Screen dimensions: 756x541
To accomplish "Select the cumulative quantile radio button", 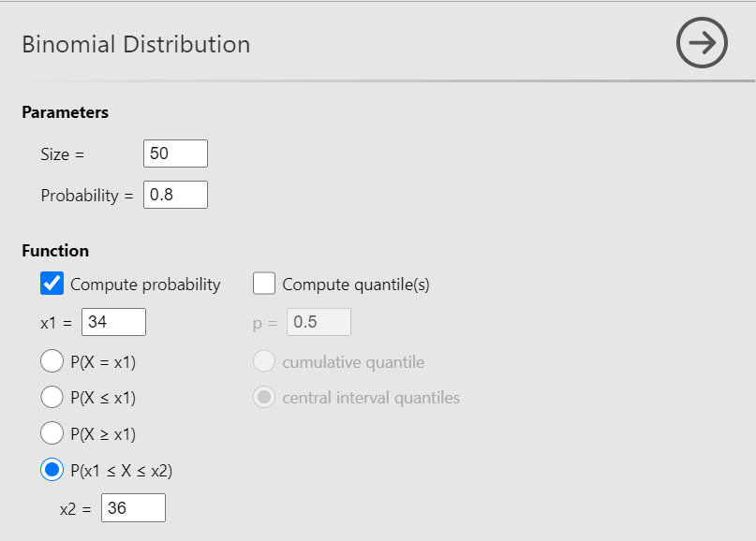I will tap(264, 361).
